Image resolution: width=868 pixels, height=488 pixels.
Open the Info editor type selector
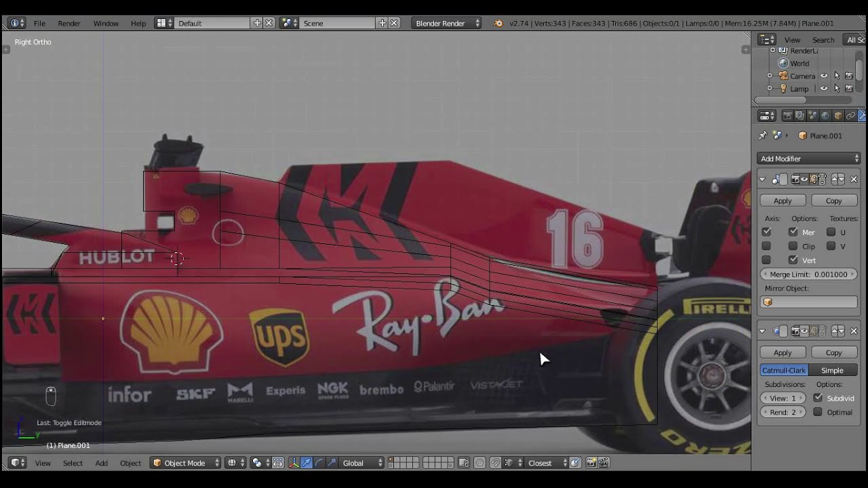tap(18, 23)
